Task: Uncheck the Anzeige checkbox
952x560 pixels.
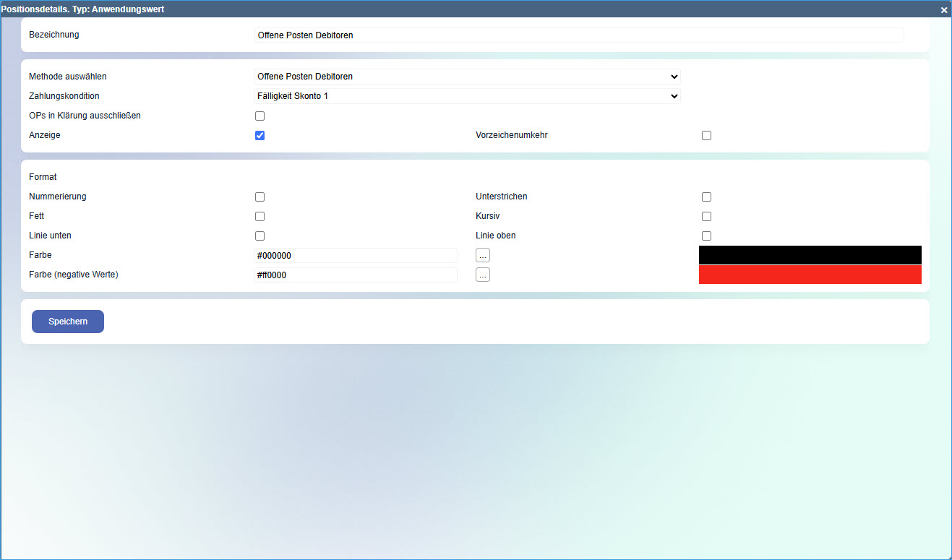Action: (260, 136)
